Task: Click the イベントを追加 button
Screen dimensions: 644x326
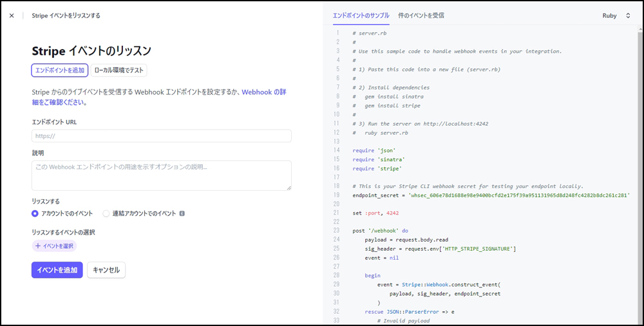Action: point(57,270)
